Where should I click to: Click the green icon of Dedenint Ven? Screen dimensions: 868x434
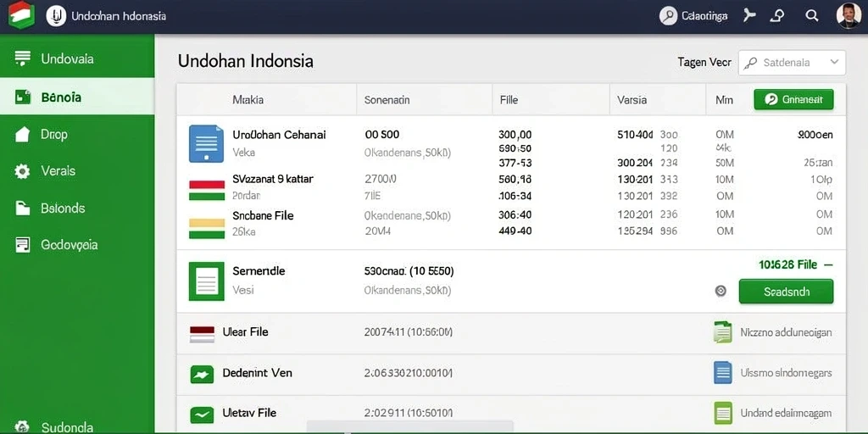202,375
